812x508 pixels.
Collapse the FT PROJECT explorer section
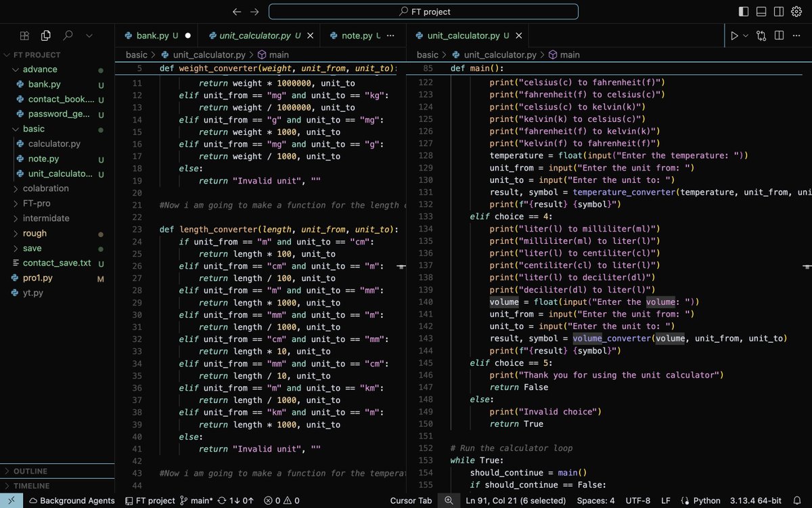click(x=58, y=55)
